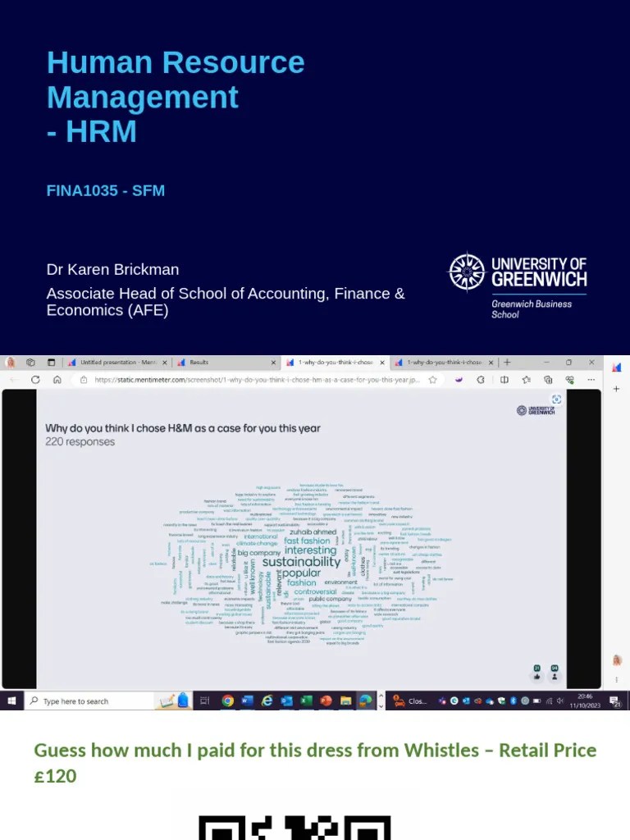Viewport: 630px width, 840px height.
Task: Reload the page with refresh icon
Action: 35,380
